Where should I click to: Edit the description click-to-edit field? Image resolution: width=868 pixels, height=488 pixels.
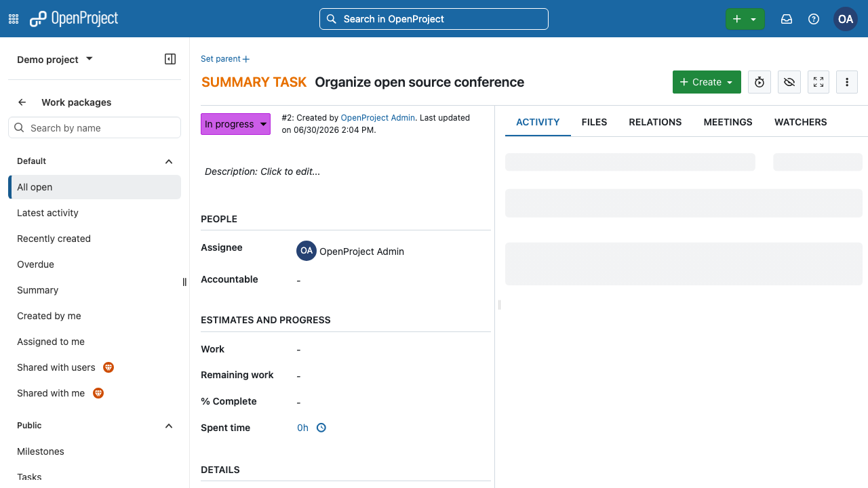[x=346, y=171]
